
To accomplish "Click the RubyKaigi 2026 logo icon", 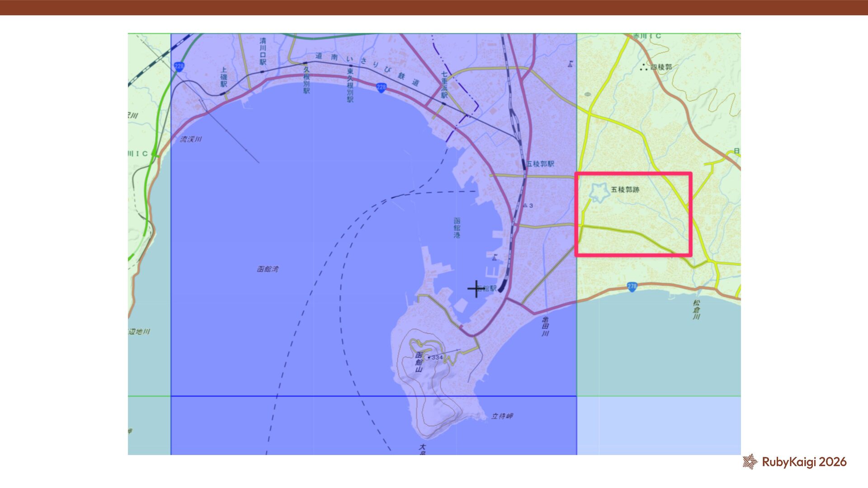I will pyautogui.click(x=750, y=462).
